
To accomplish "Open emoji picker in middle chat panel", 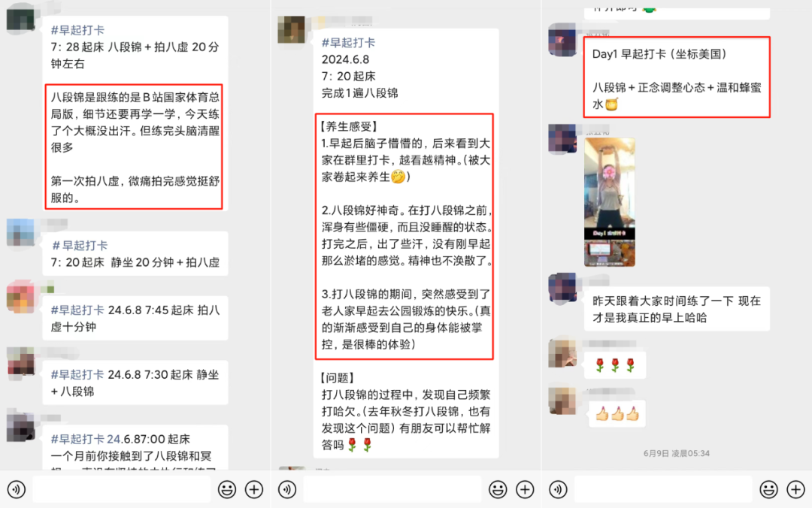I will (x=498, y=489).
